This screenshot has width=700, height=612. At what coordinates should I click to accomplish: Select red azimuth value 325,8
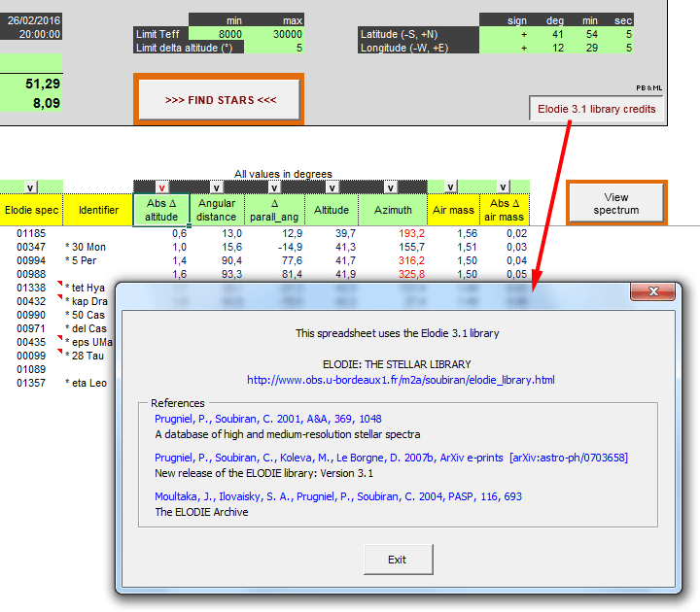393,274
